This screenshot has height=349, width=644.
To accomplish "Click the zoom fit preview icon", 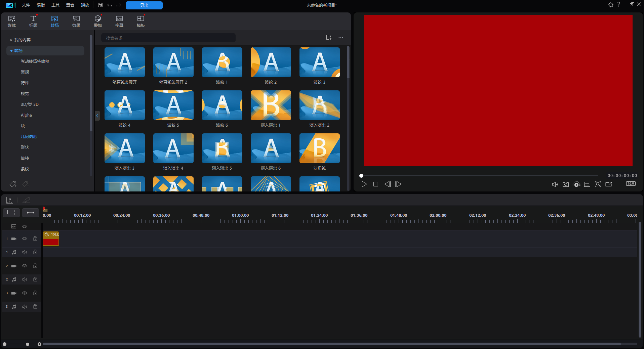I will pyautogui.click(x=598, y=184).
